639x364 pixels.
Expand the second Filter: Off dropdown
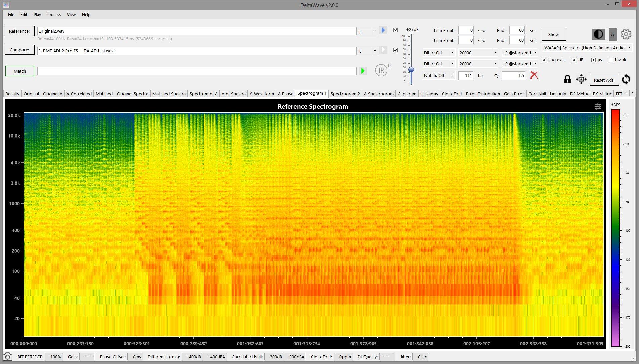pos(439,64)
